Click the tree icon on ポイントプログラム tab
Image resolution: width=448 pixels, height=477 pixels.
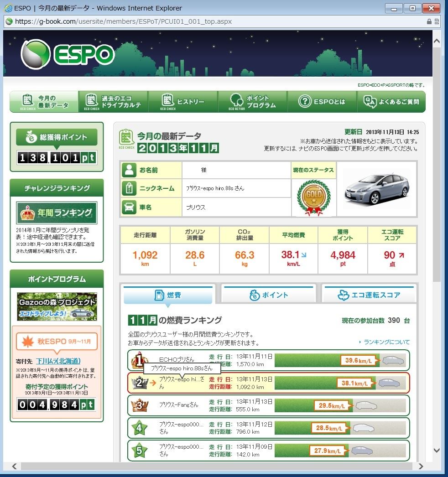pos(236,99)
